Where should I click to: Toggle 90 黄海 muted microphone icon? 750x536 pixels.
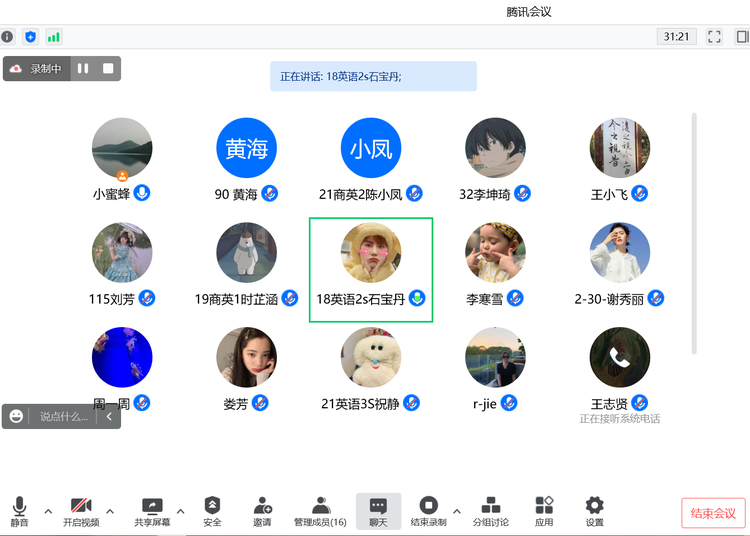(270, 193)
